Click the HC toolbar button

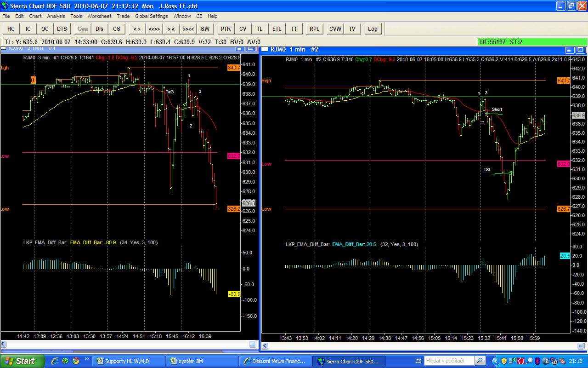pyautogui.click(x=11, y=29)
